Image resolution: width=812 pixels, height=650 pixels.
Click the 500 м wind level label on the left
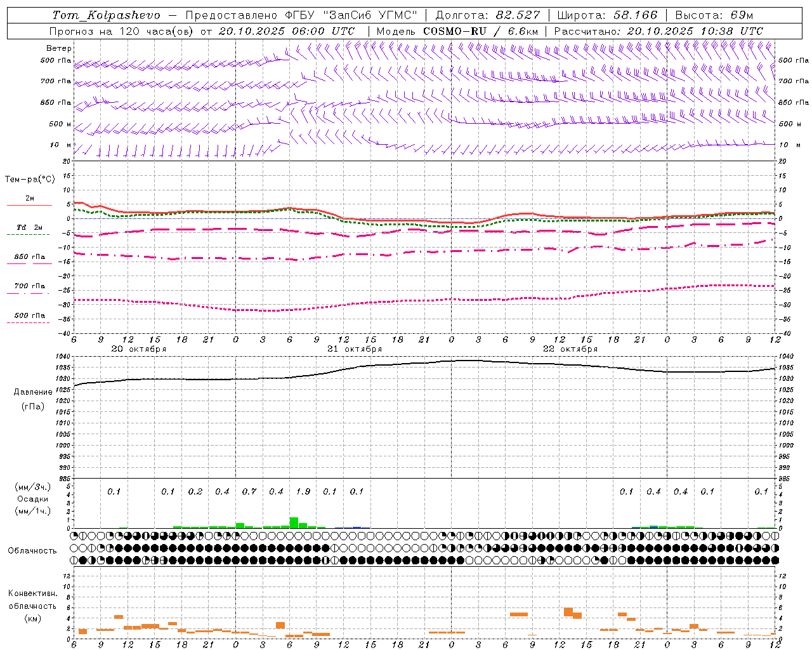point(60,124)
